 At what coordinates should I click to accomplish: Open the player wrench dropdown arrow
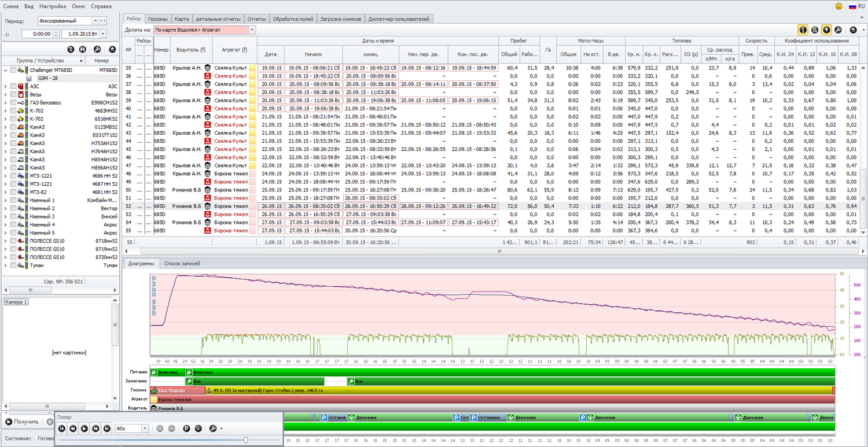coord(220,429)
